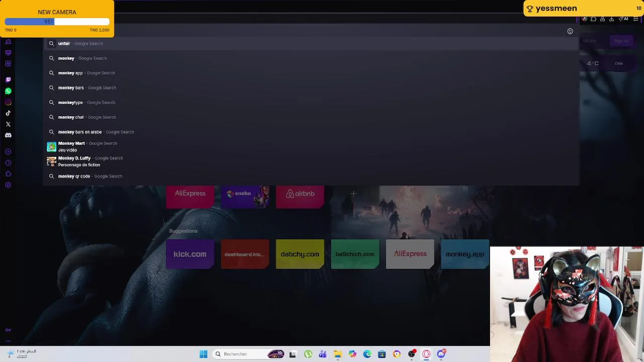Open the profile toolbar icon
This screenshot has height=362, width=644.
602,19
